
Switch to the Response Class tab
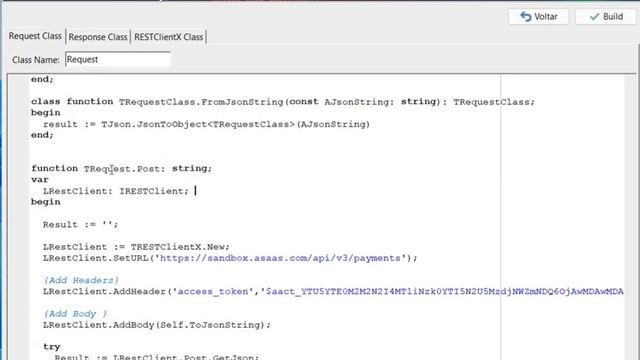click(x=98, y=37)
